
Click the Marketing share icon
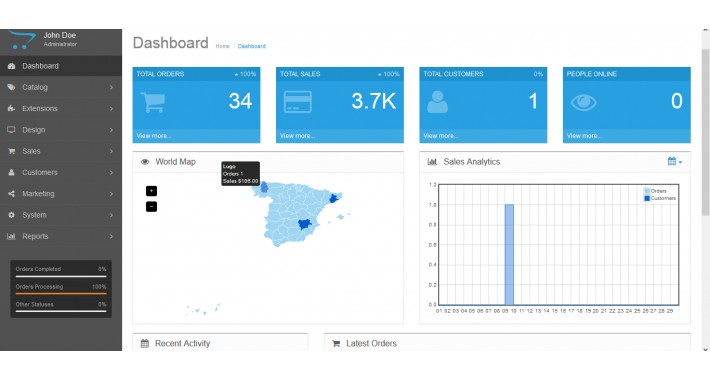[11, 194]
